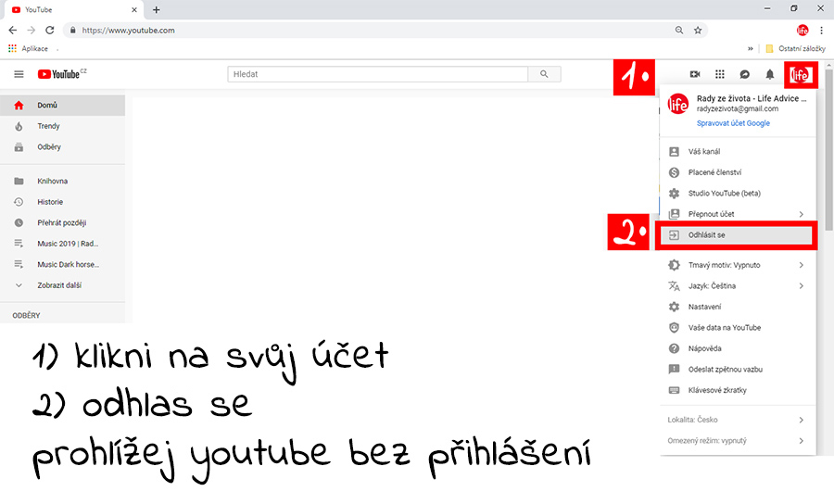Toggle Omezený režim: vypnutý option
834x504 pixels.
point(736,441)
